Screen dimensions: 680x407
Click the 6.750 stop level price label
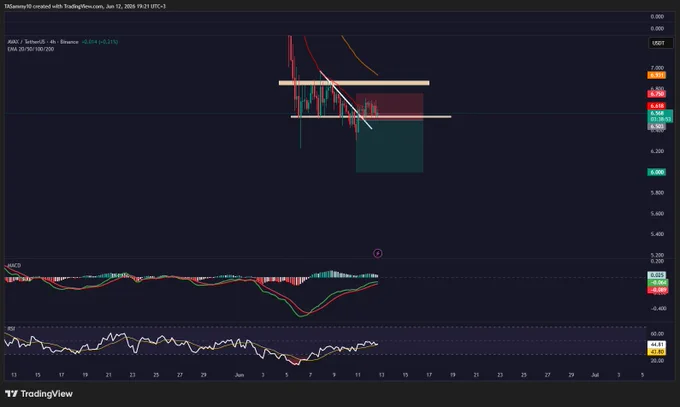click(657, 94)
